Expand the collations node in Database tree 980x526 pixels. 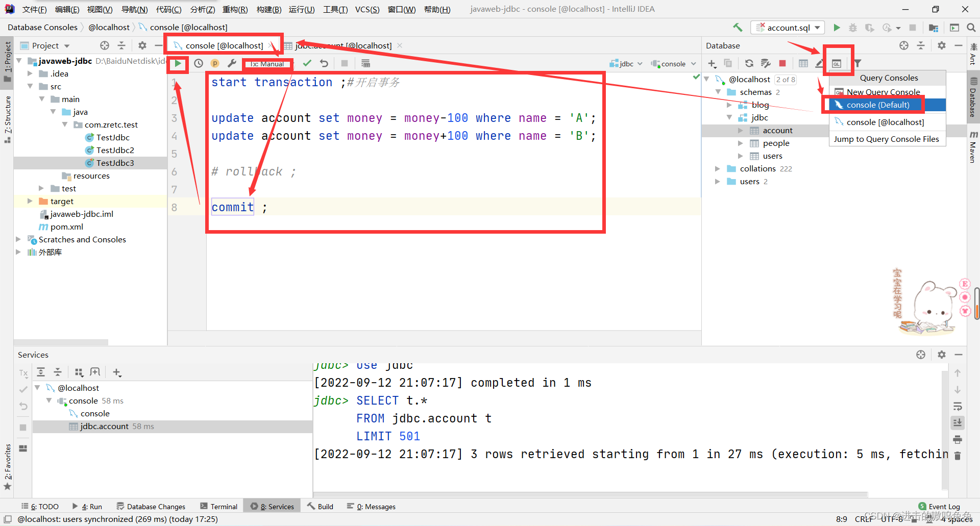click(x=718, y=168)
